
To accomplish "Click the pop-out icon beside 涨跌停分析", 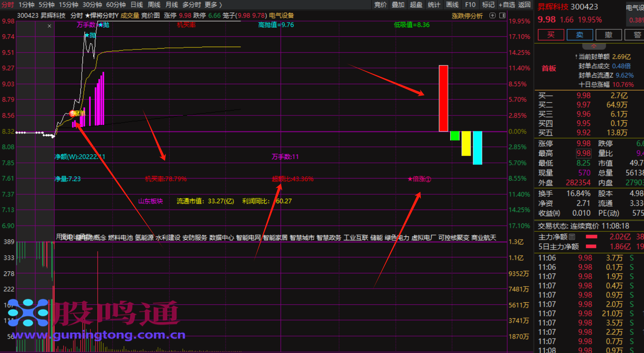I will 492,16.
